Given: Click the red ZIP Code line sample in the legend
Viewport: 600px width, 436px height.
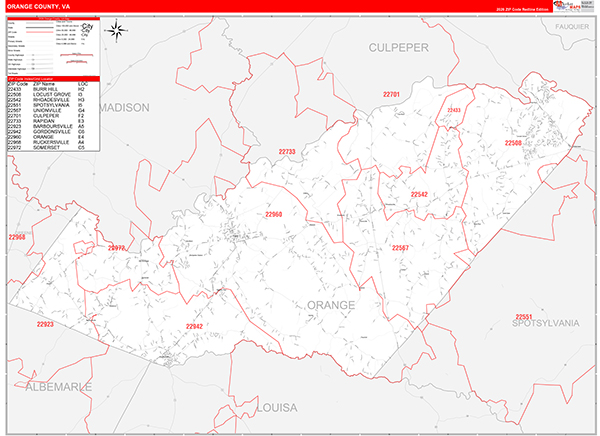Looking at the screenshot, I should [39, 32].
